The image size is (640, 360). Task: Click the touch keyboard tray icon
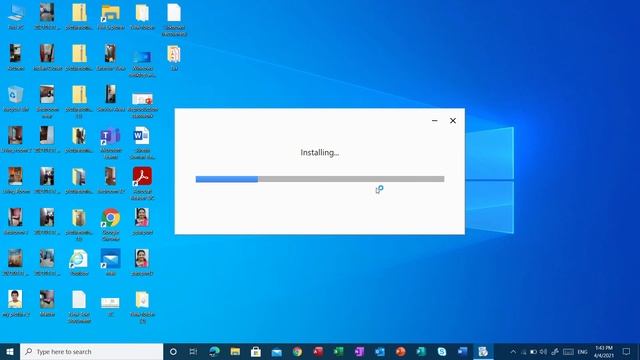[x=568, y=351]
